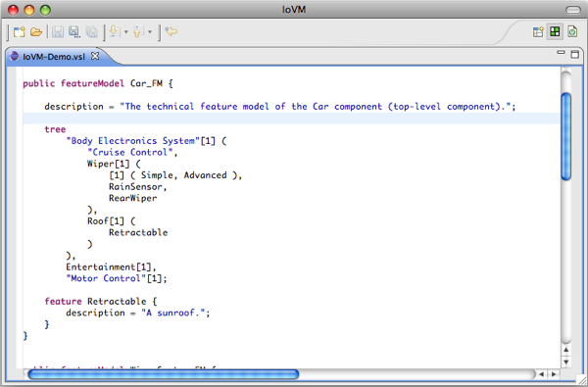Open a file with the folder icon
The width and height of the screenshot is (588, 387).
pyautogui.click(x=36, y=32)
